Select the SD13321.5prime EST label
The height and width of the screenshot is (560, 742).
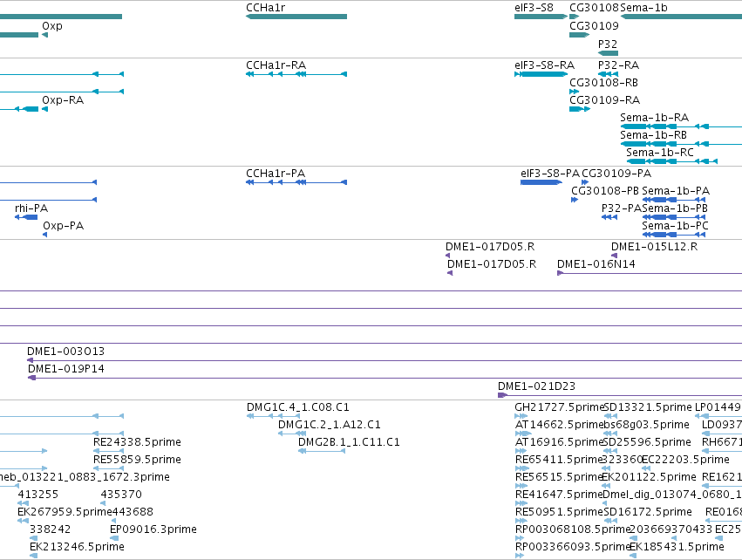[x=648, y=407]
